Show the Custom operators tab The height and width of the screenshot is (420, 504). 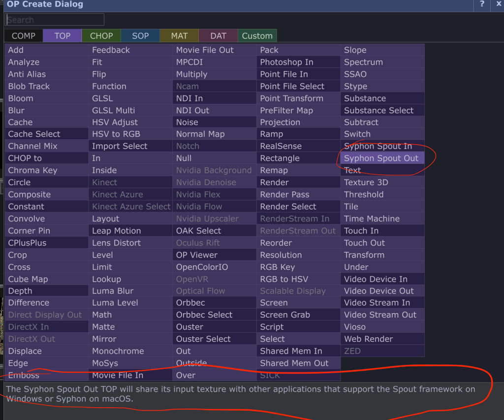(x=257, y=35)
